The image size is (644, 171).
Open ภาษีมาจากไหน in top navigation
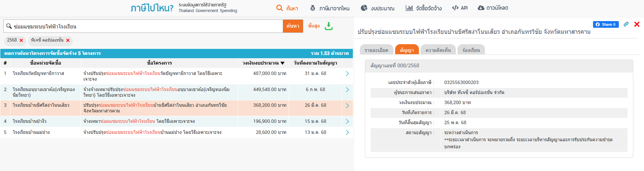330,8
